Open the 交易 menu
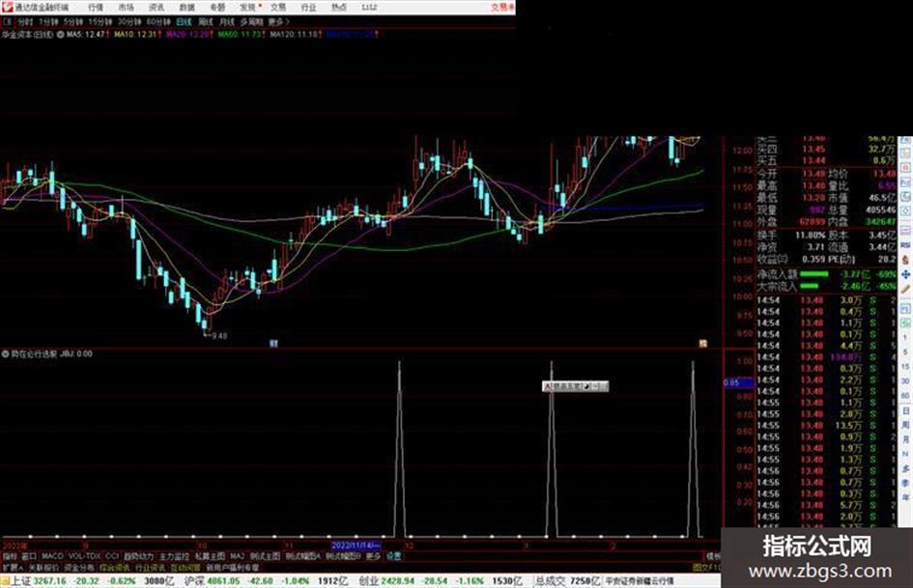 coord(278,7)
